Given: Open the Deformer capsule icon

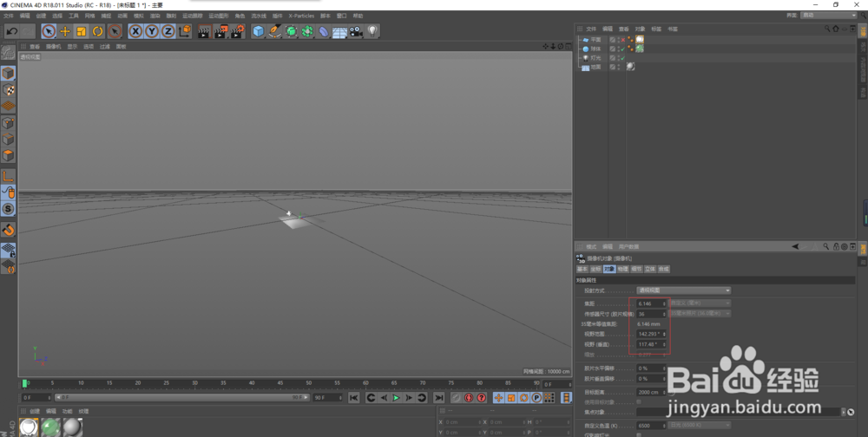Looking at the screenshot, I should pos(324,31).
